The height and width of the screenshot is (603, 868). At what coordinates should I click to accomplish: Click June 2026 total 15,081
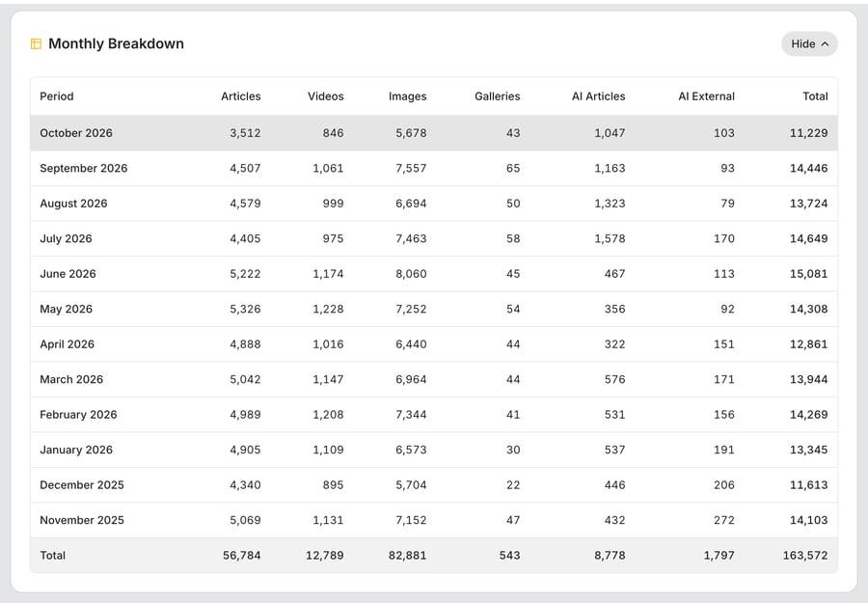pyautogui.click(x=809, y=274)
